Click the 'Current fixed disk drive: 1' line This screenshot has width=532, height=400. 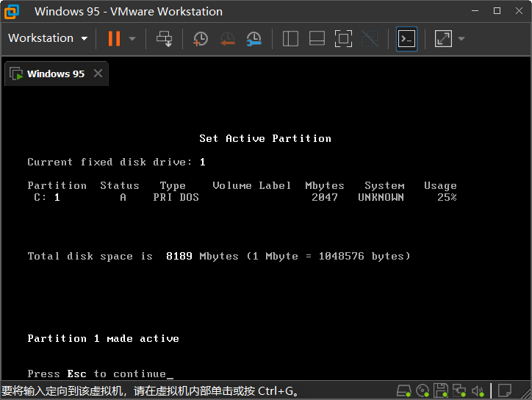(x=116, y=162)
